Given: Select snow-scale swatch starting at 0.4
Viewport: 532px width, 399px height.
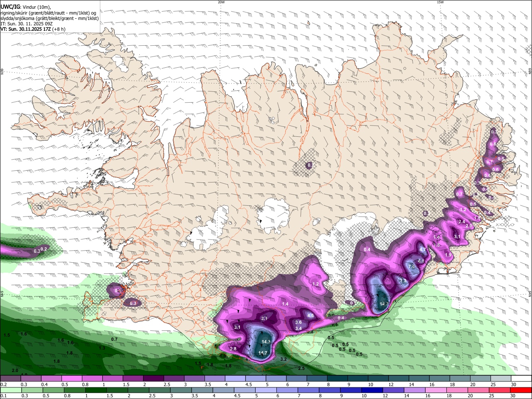Looking at the screenshot, I should pyautogui.click(x=52, y=379).
